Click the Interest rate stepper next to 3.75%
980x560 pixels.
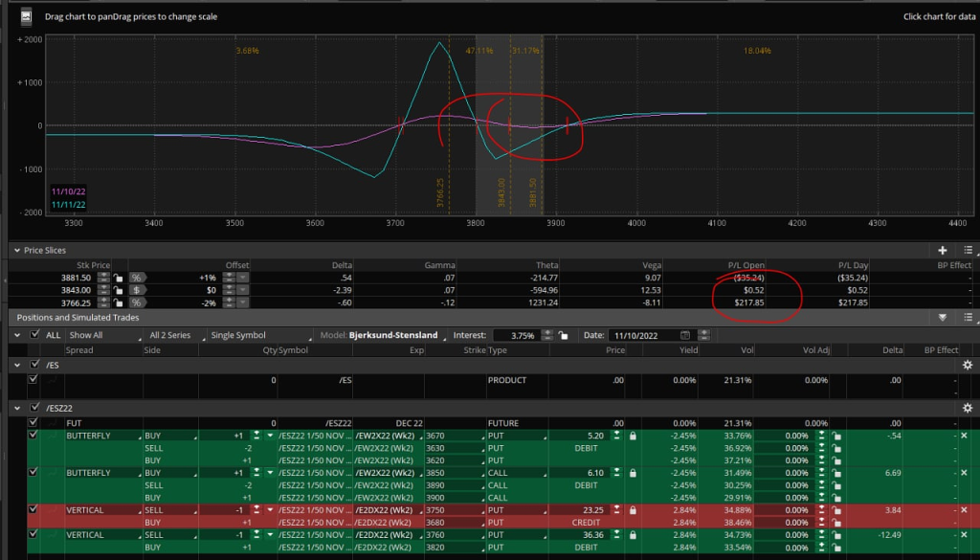pyautogui.click(x=549, y=335)
